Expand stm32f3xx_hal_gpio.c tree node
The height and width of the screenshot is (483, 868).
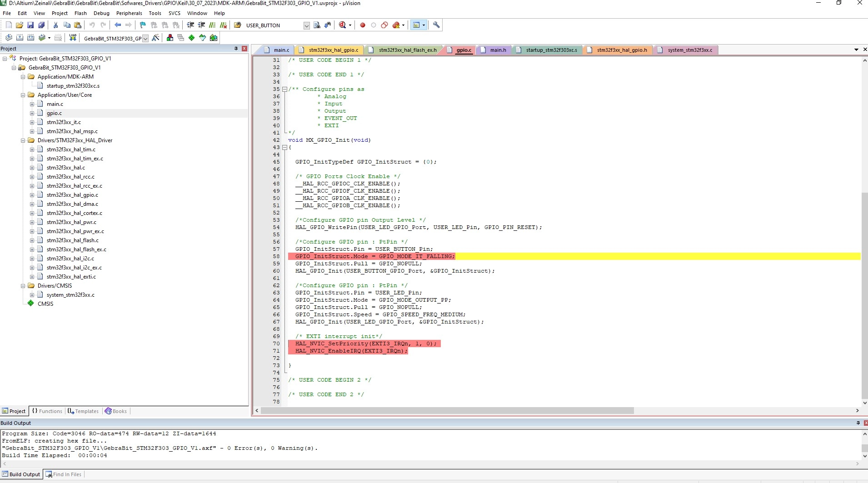pyautogui.click(x=32, y=195)
